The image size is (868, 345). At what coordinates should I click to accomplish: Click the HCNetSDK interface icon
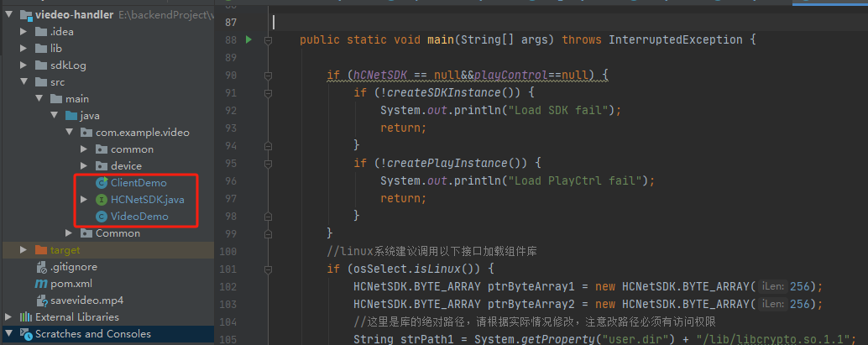pos(102,199)
